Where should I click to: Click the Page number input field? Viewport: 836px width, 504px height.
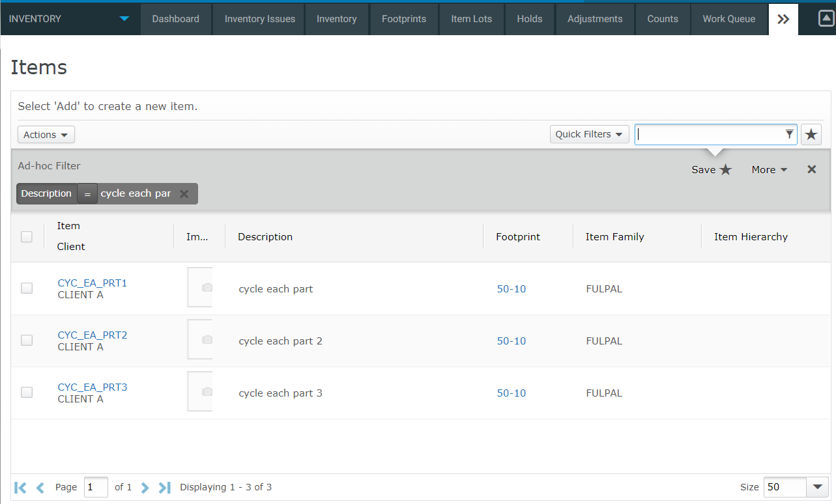point(96,487)
